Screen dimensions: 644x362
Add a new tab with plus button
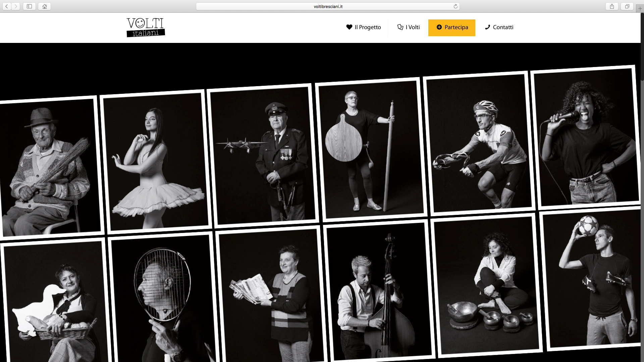[x=640, y=8]
